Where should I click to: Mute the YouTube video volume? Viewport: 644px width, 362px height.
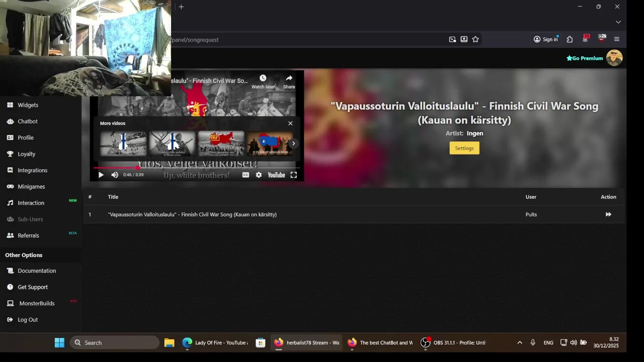tap(115, 175)
